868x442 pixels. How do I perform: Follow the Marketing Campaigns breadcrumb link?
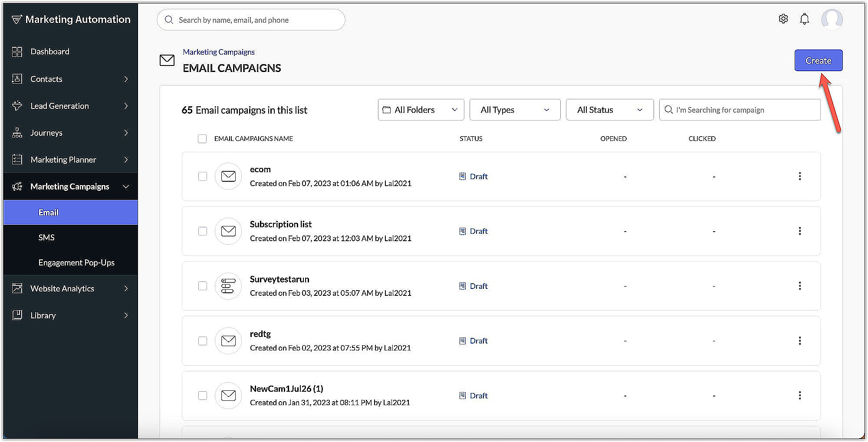tap(219, 52)
